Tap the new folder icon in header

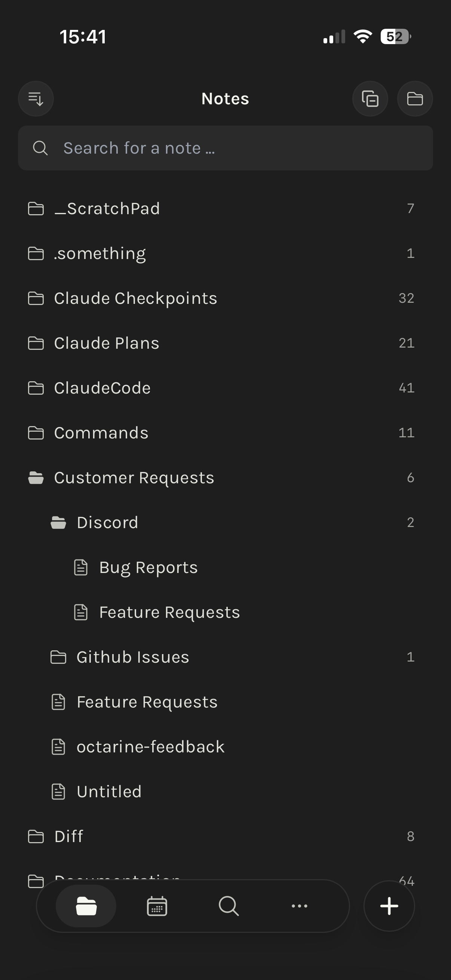pos(415,99)
